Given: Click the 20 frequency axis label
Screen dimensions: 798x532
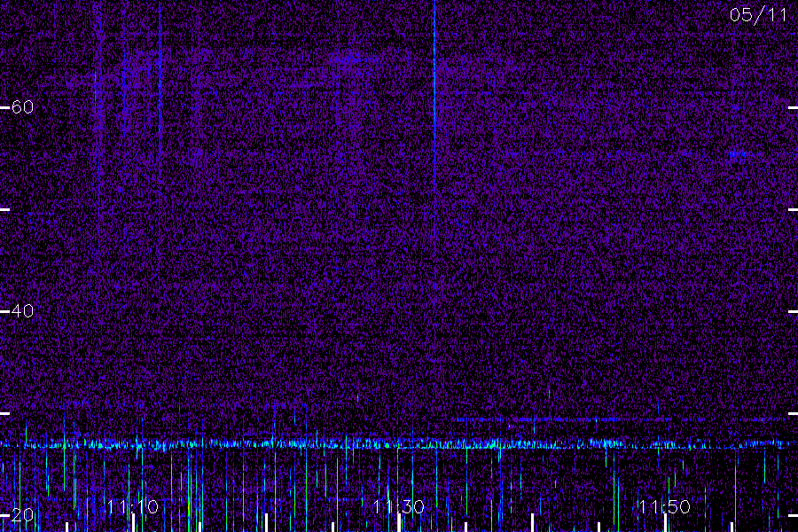Looking at the screenshot, I should [22, 514].
